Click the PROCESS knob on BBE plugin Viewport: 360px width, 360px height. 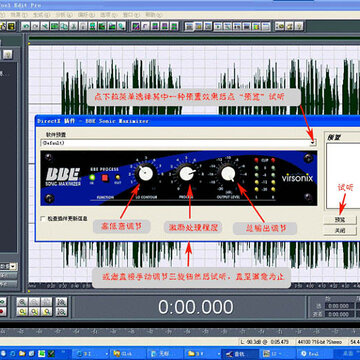coord(186,173)
